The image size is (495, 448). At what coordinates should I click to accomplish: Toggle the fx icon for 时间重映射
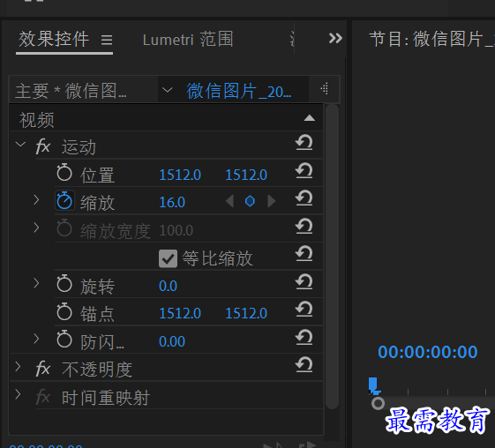click(43, 397)
